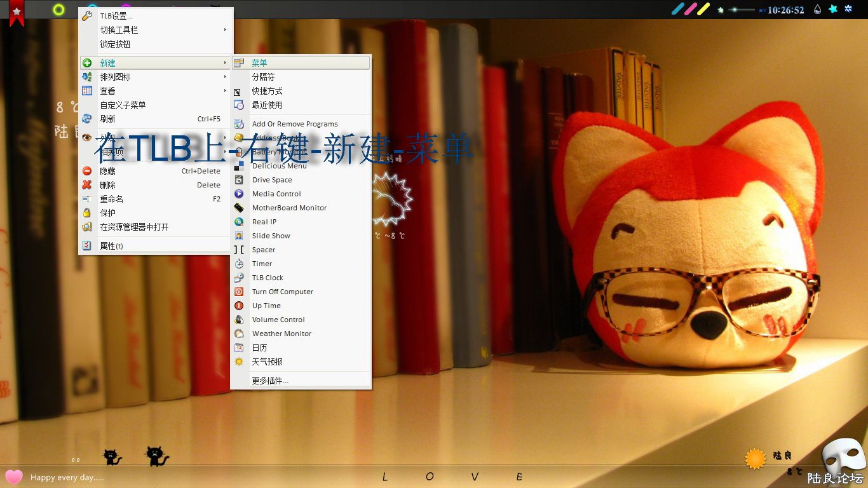Choose the red X 删除 icon
Viewport: 868px width, 488px height.
point(87,185)
